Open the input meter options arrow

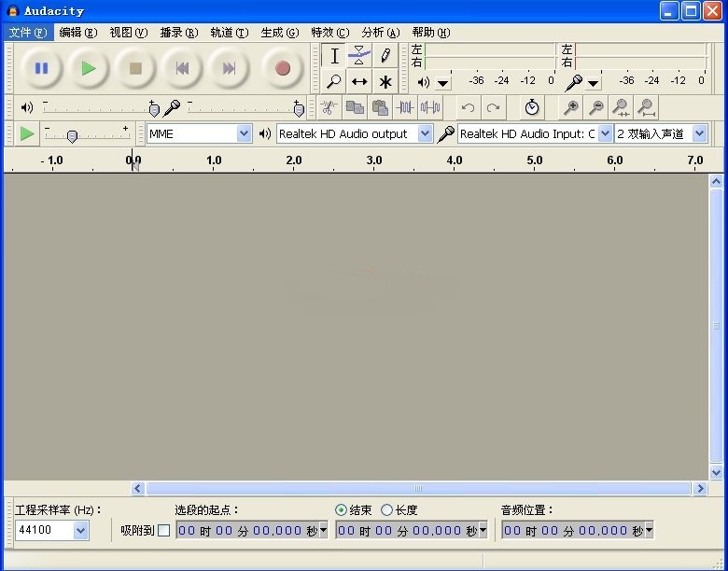pyautogui.click(x=594, y=84)
